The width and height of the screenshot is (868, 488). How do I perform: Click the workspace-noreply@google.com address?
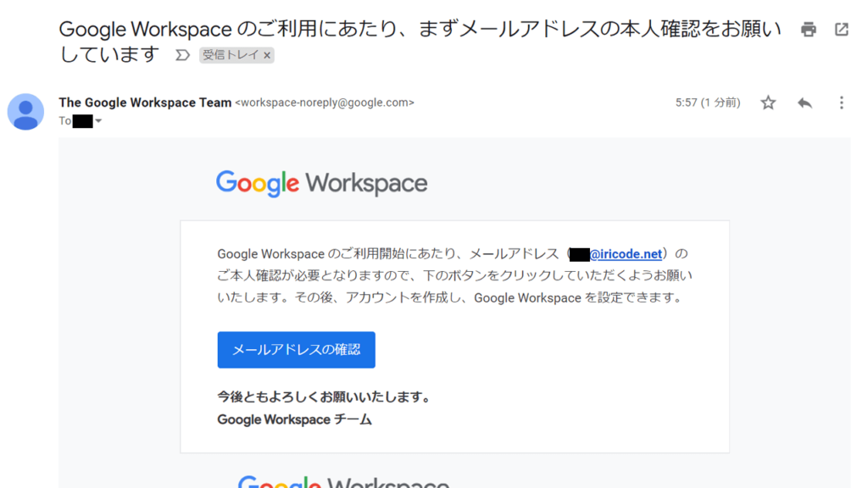point(325,103)
